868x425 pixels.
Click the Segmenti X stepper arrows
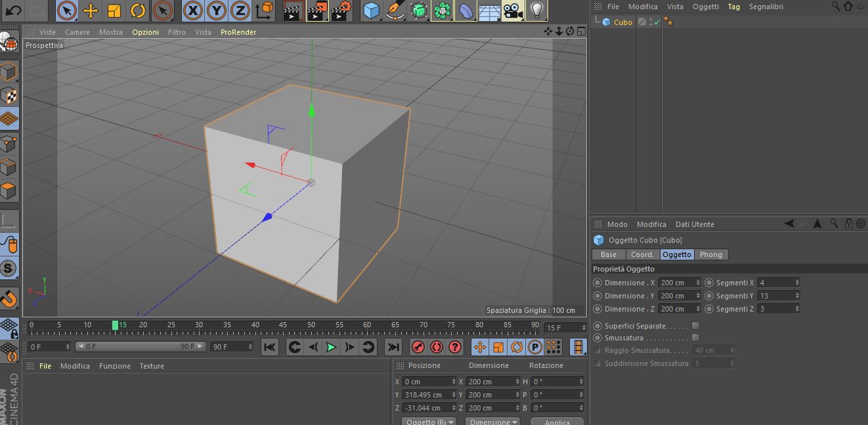(x=797, y=283)
